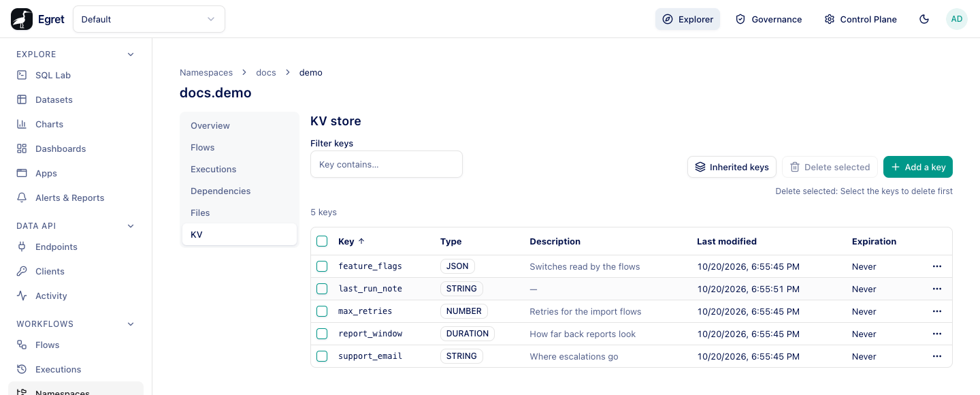Toggle the select-all keys checkbox

[322, 241]
